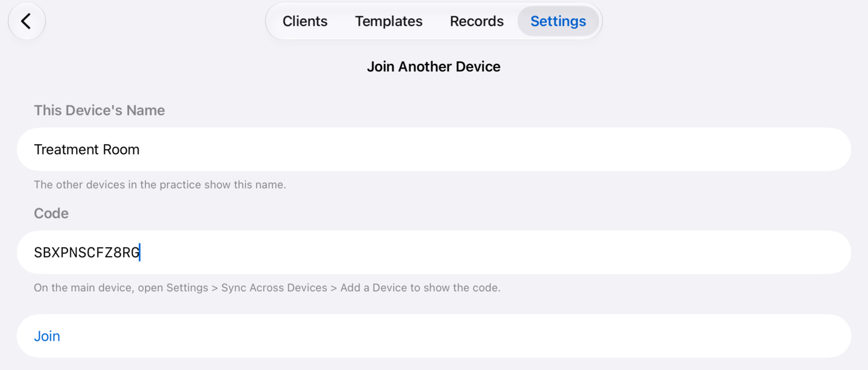
Task: Click the hint about Sync Across Devices
Action: point(267,287)
